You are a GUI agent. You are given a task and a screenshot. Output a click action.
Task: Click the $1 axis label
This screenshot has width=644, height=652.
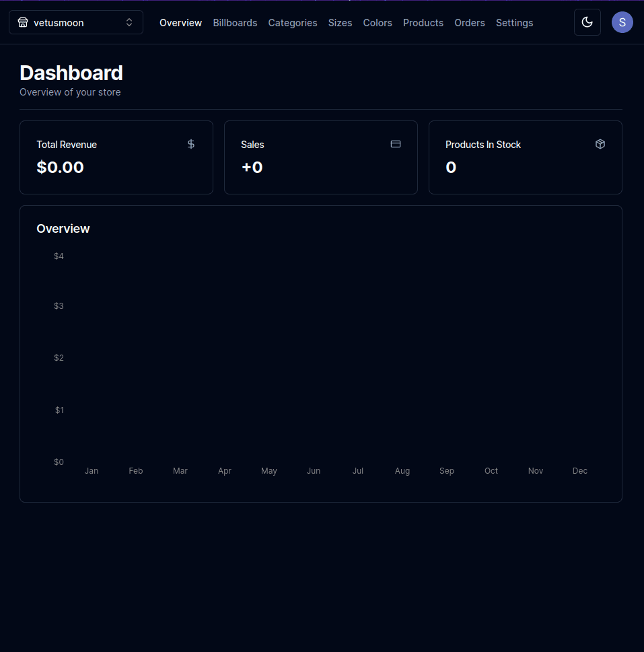pos(59,410)
